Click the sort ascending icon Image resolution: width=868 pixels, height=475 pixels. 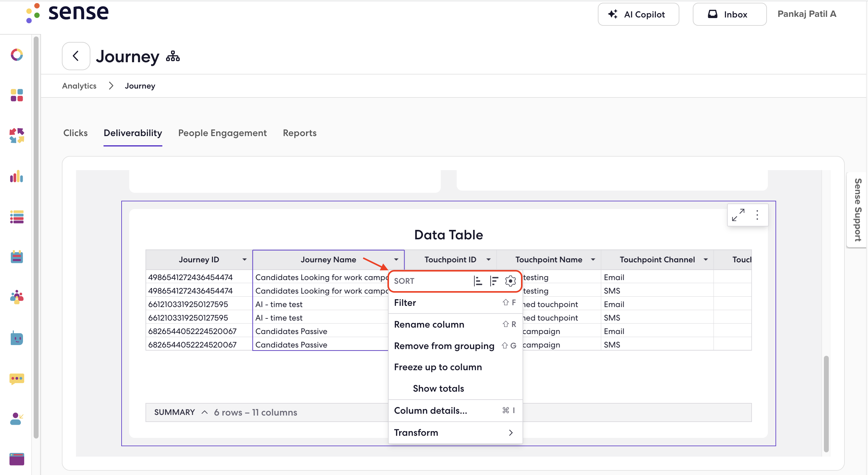478,281
